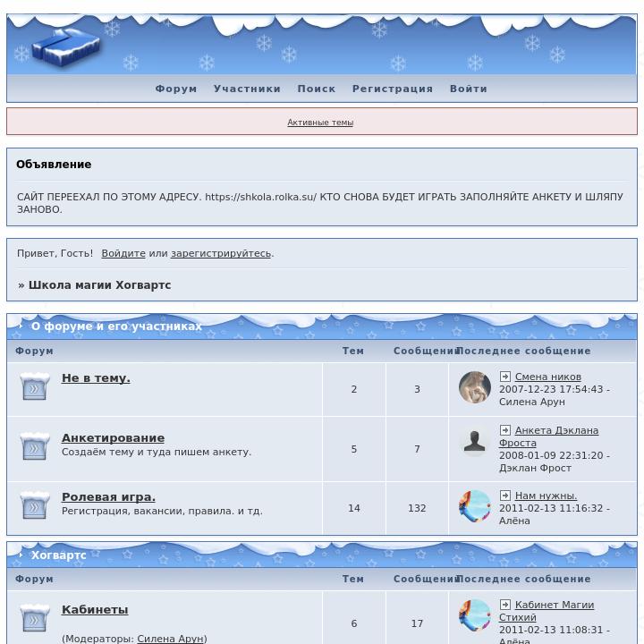
Task: Click the avatar next to Смена ников
Action: pyautogui.click(x=475, y=387)
